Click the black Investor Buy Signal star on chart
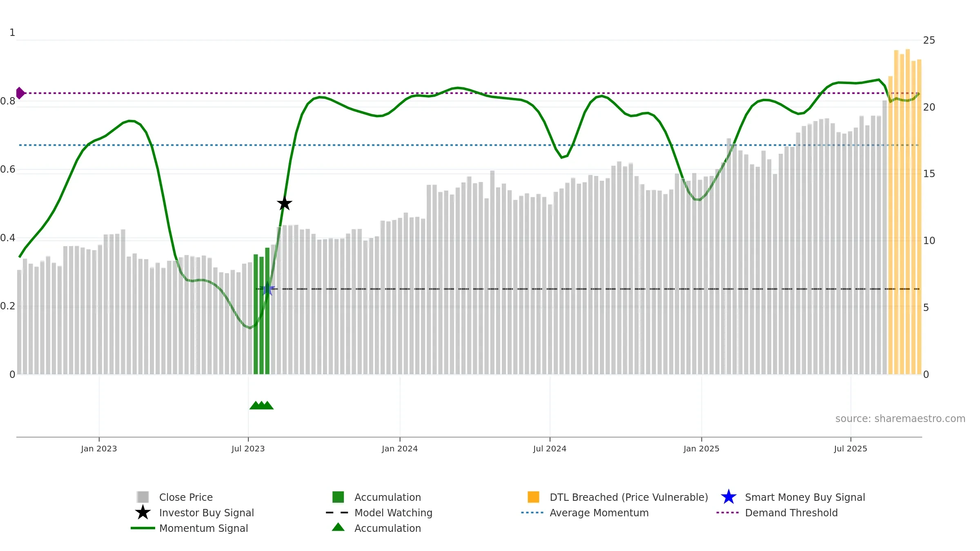Viewport: 980px width, 551px height. pos(285,203)
